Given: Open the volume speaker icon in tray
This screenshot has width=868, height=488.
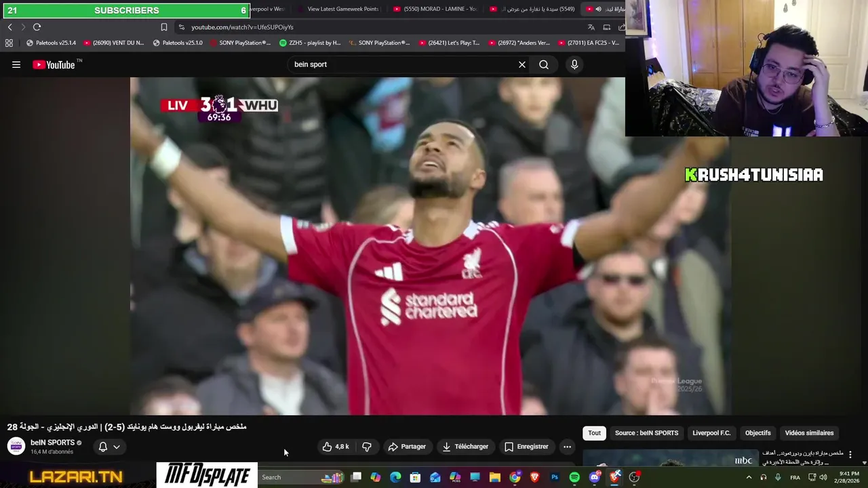Looking at the screenshot, I should [x=823, y=477].
